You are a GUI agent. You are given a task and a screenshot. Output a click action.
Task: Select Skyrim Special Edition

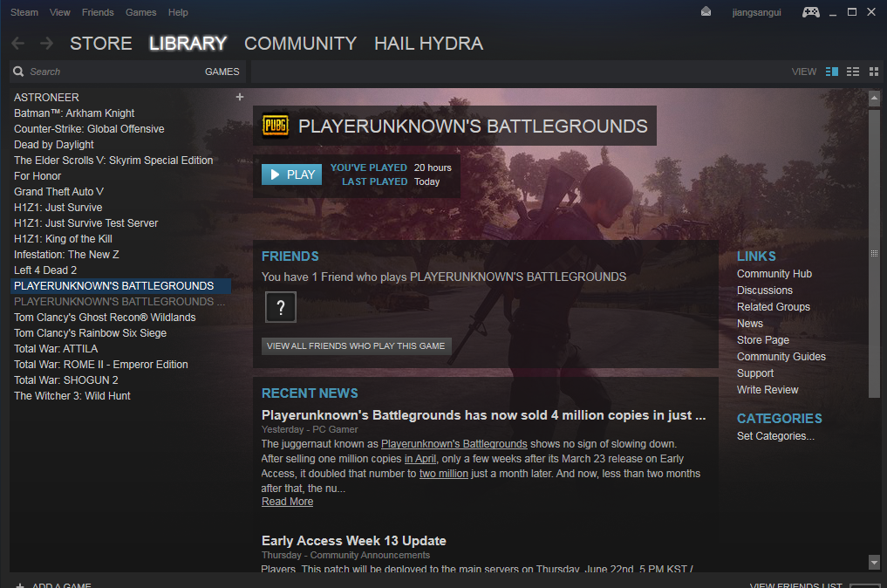113,161
